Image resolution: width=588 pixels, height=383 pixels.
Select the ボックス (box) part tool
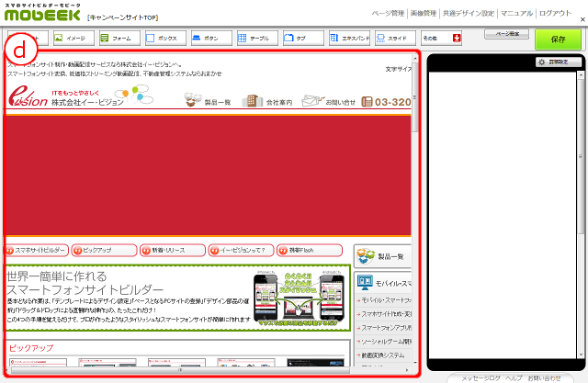coord(164,39)
